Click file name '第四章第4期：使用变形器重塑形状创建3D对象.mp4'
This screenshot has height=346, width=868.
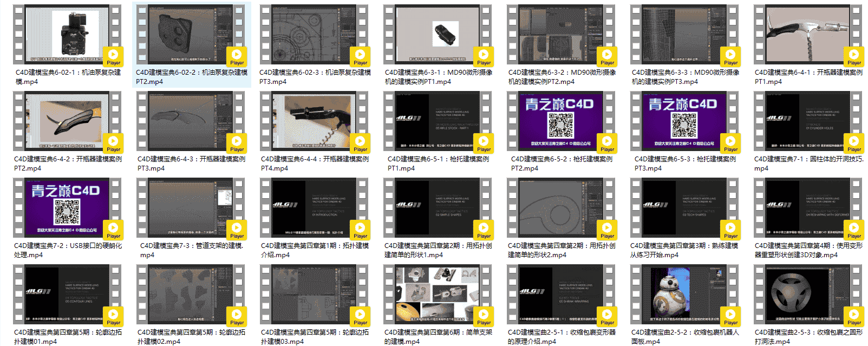tap(809, 250)
